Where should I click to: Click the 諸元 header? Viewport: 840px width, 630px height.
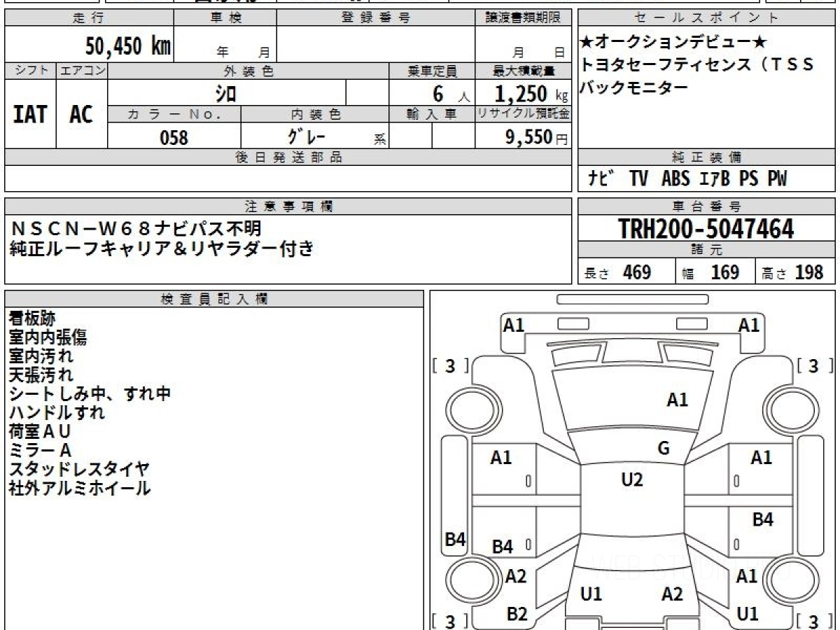tap(707, 250)
